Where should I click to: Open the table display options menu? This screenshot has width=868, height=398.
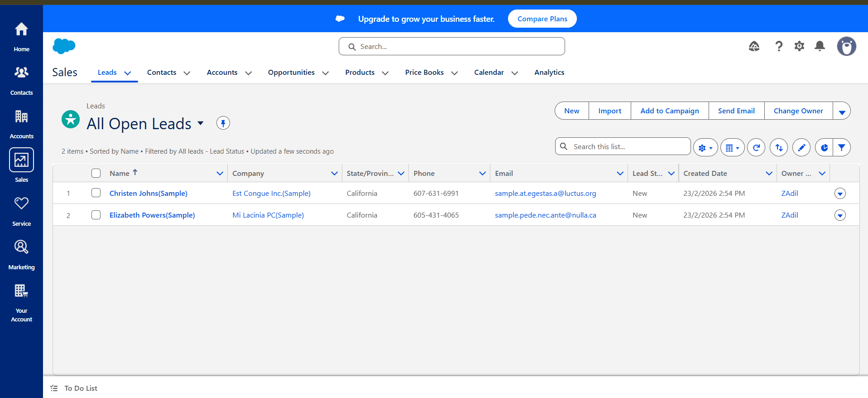pos(732,147)
